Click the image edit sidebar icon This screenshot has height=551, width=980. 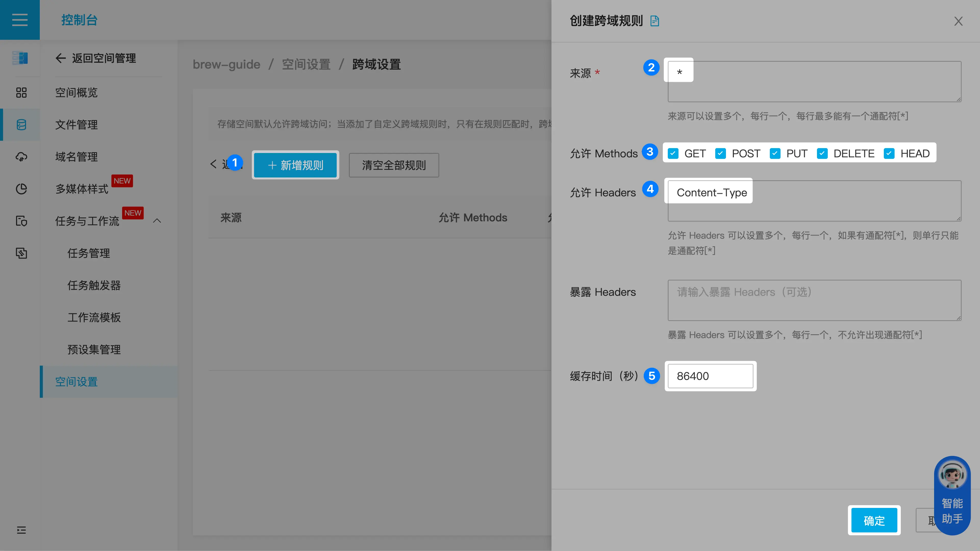click(x=21, y=253)
